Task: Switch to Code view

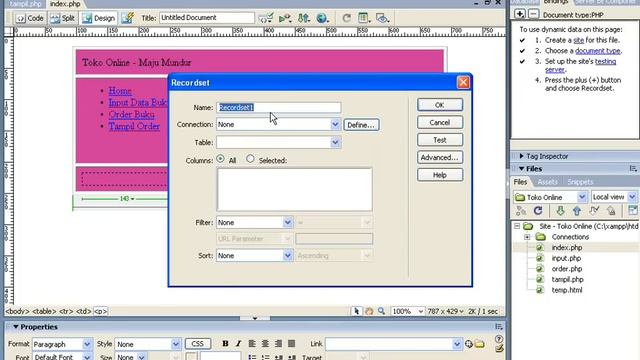Action: tap(30, 18)
